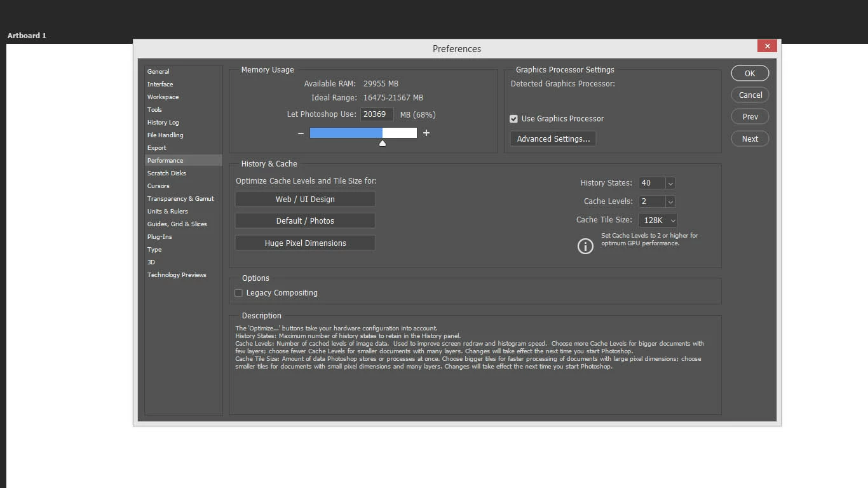The height and width of the screenshot is (488, 868).
Task: Go to Tools preferences section
Action: click(184, 110)
